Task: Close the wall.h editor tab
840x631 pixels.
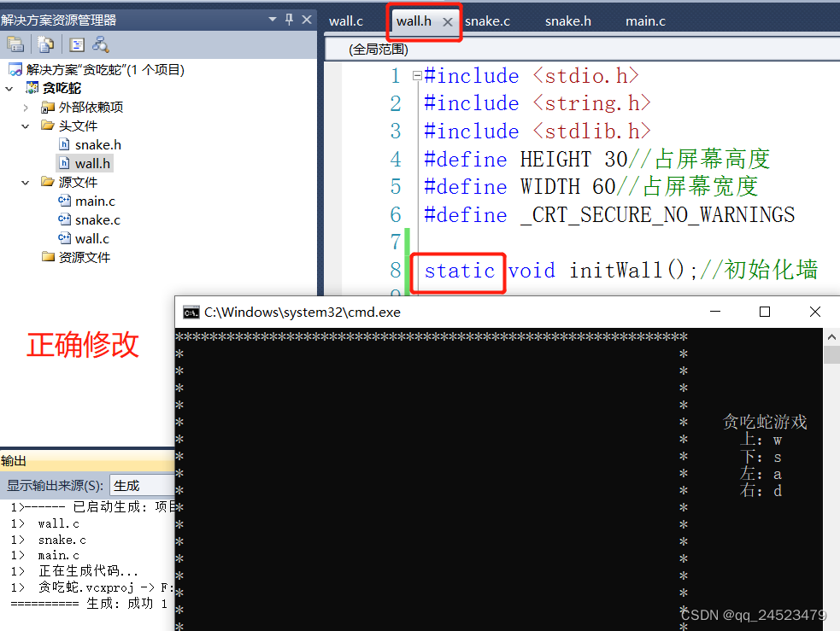Action: pos(448,21)
